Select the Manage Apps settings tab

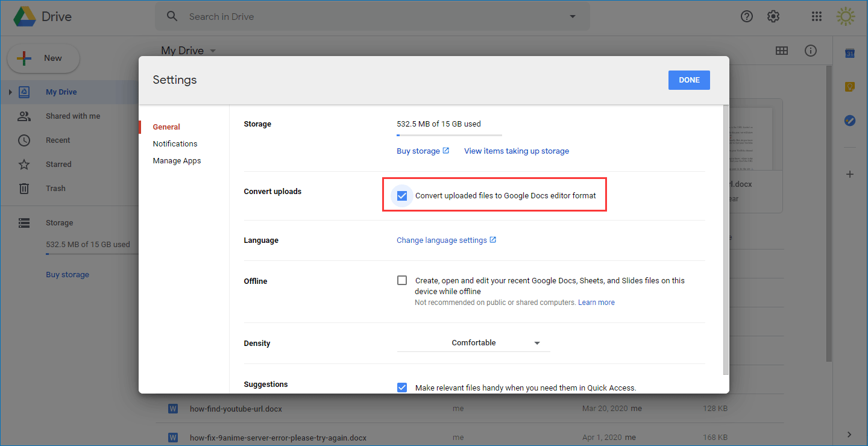pos(177,161)
